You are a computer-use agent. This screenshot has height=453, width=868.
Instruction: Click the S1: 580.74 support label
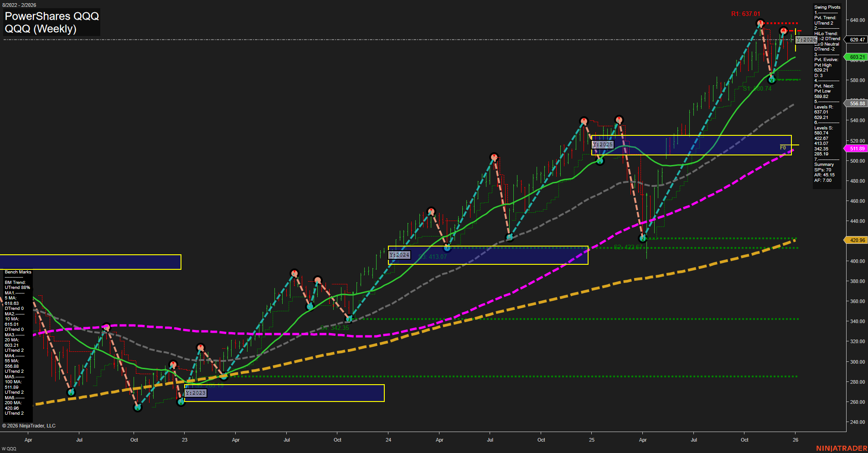coord(757,89)
